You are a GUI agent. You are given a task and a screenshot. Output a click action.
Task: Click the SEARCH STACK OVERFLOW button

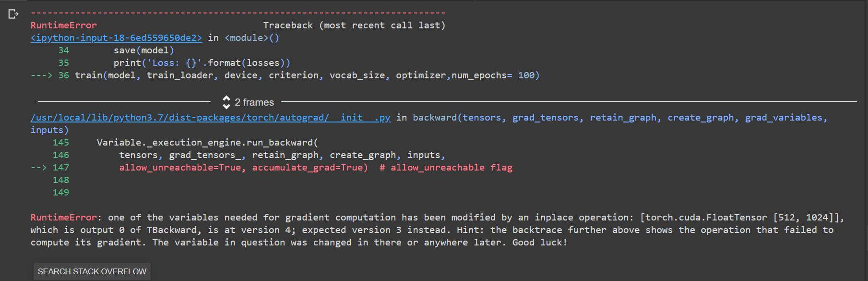(x=92, y=271)
